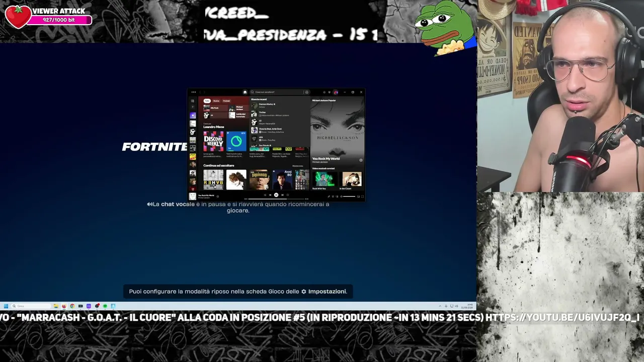This screenshot has width=644, height=362.
Task: Open Spotify's three-dot menu
Action: [193, 92]
